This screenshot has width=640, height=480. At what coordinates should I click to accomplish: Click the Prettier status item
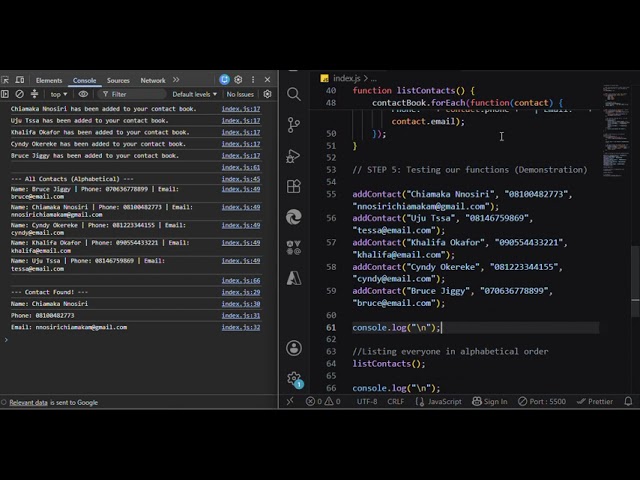click(x=595, y=402)
